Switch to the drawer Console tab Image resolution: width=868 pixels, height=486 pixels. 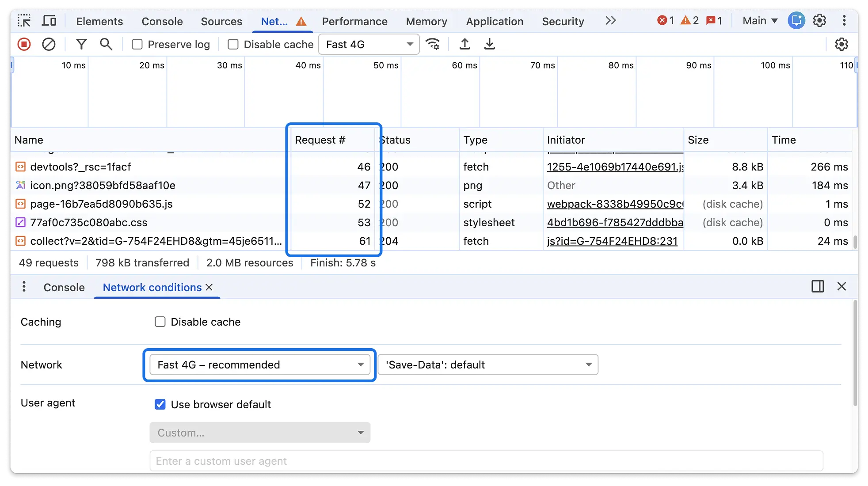tap(64, 287)
